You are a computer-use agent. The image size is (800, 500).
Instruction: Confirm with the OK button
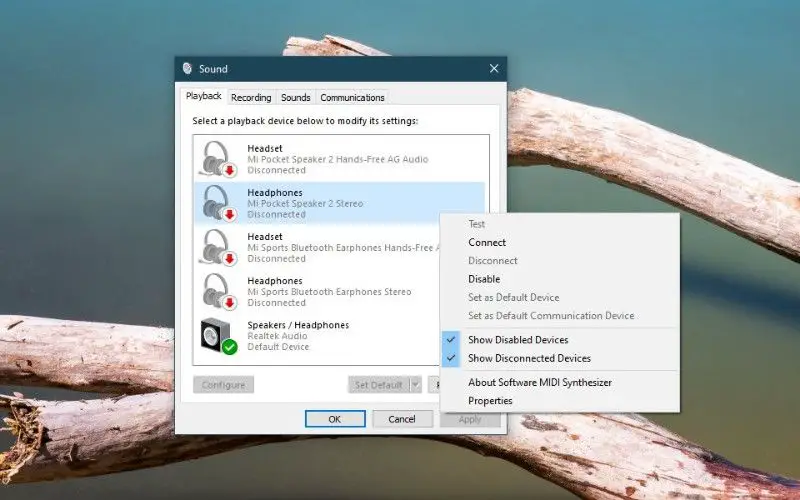(335, 419)
